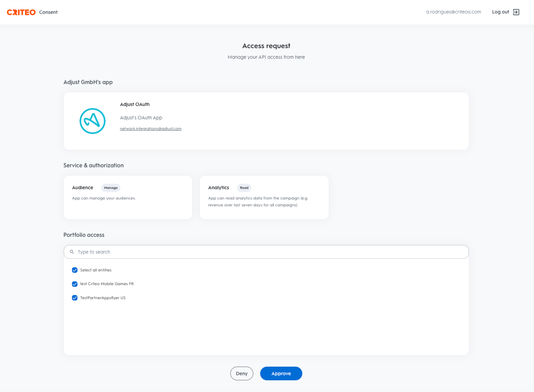
Task: Click the Audience service title
Action: click(x=83, y=188)
